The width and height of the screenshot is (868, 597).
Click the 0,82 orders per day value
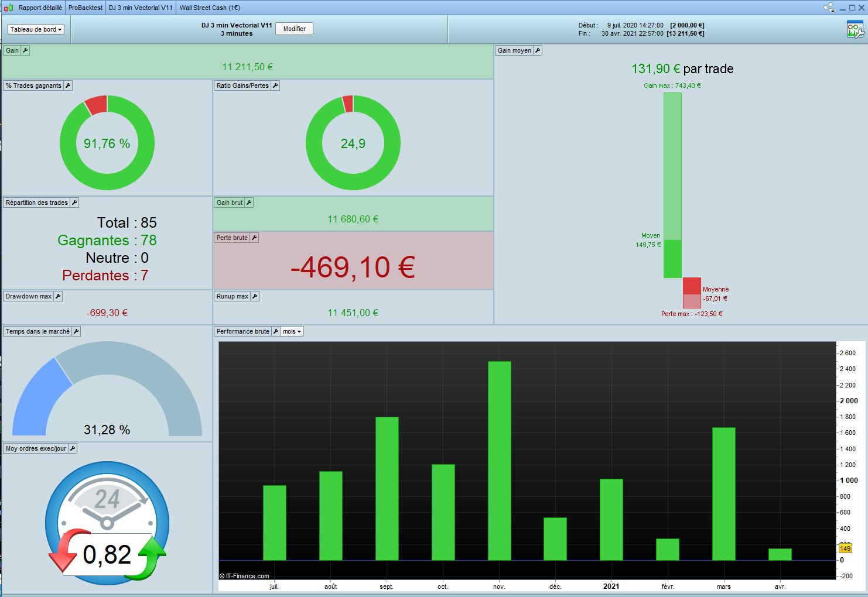pyautogui.click(x=107, y=555)
